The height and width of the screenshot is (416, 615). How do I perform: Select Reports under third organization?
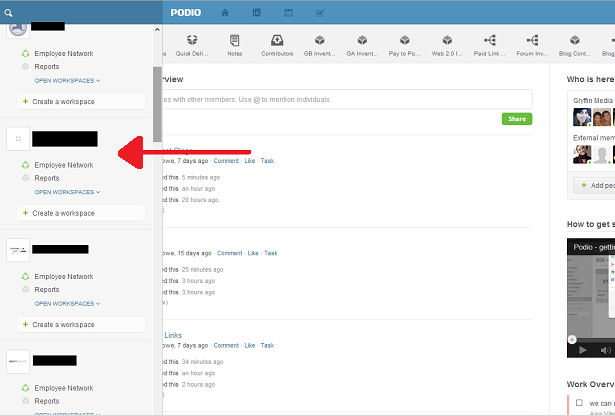(47, 289)
